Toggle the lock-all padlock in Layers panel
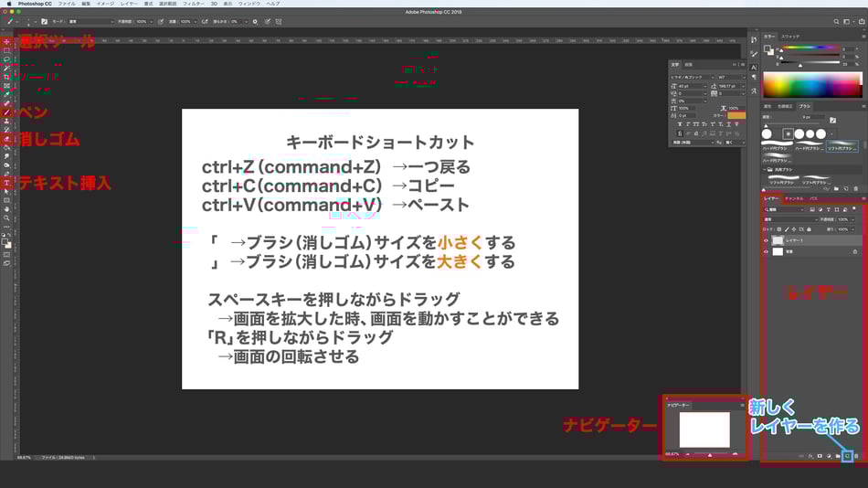This screenshot has width=868, height=488. pyautogui.click(x=809, y=229)
